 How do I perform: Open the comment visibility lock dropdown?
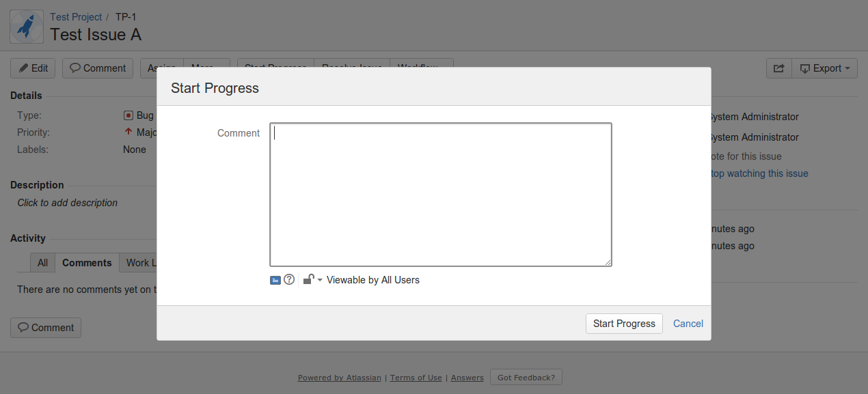[312, 280]
